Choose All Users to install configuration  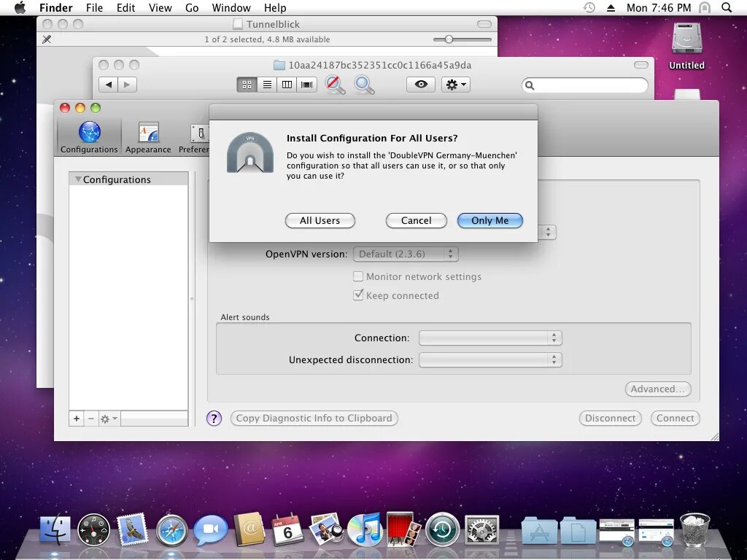[320, 220]
